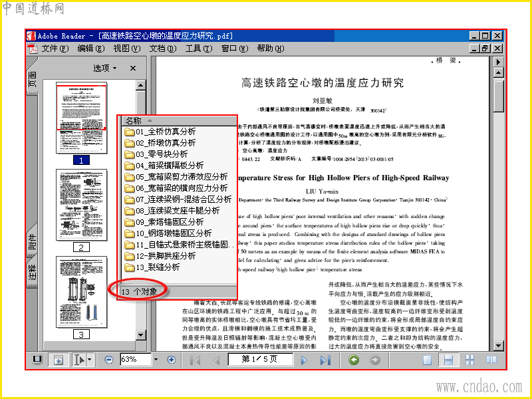
Task: Switch to the 注释 side tab
Action: pos(32,273)
